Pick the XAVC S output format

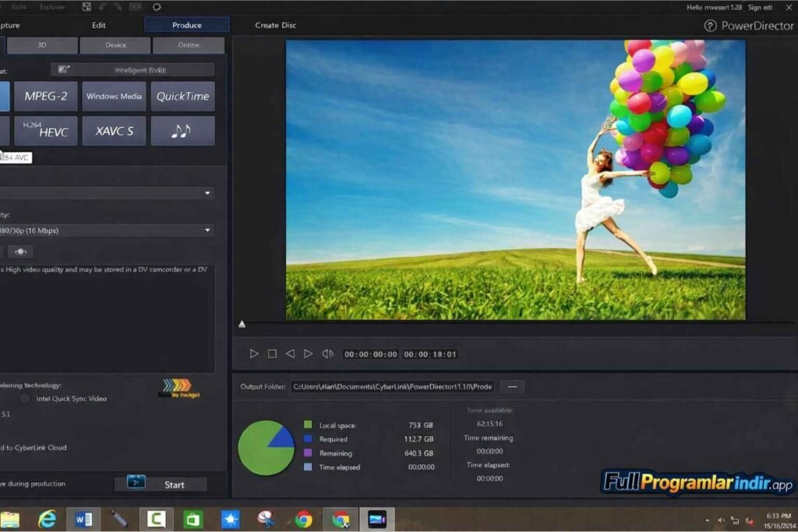114,131
